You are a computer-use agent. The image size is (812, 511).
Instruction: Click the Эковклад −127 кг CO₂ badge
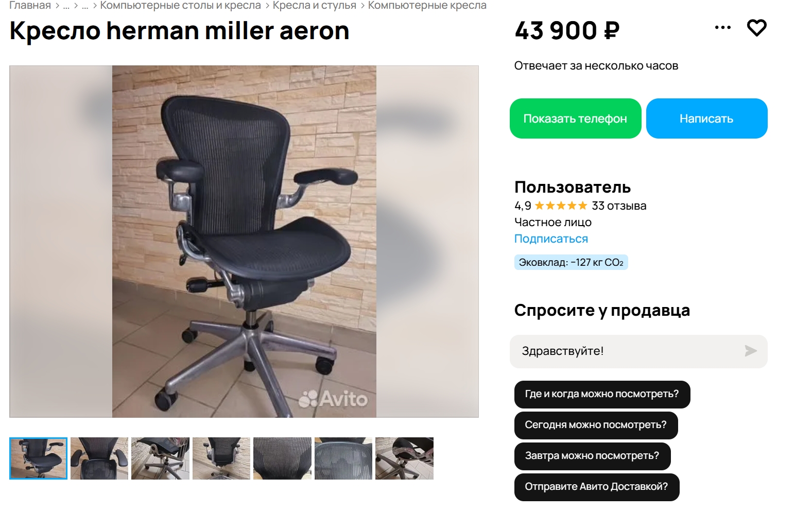[571, 262]
